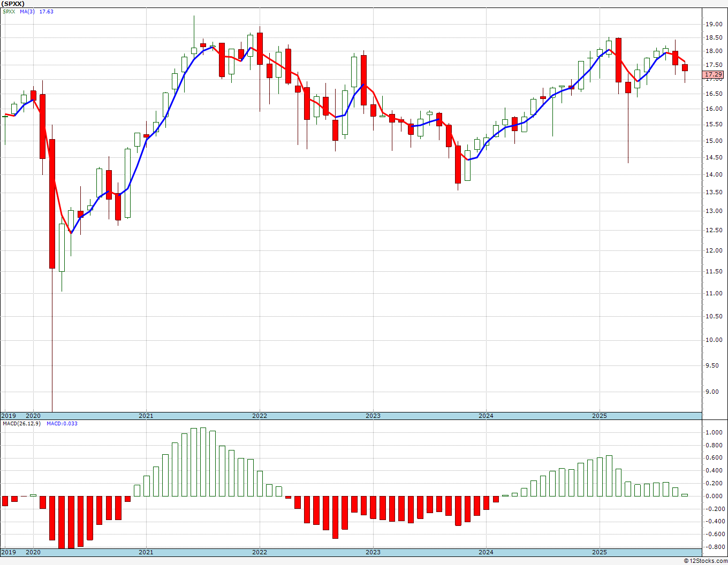
Task: Select 2020 on the MACD panel time axis
Action: click(33, 552)
